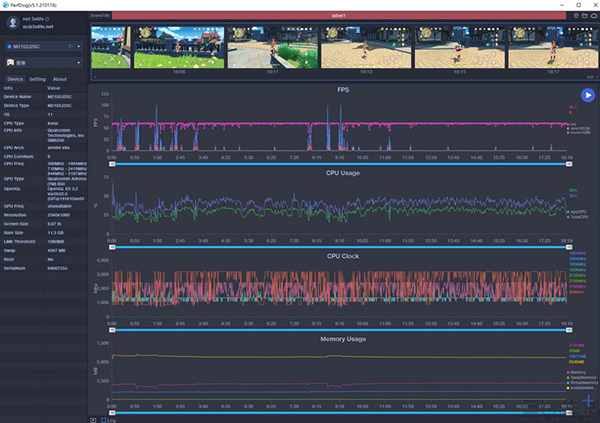Click the blue play recording button
The height and width of the screenshot is (423, 600).
[x=587, y=95]
